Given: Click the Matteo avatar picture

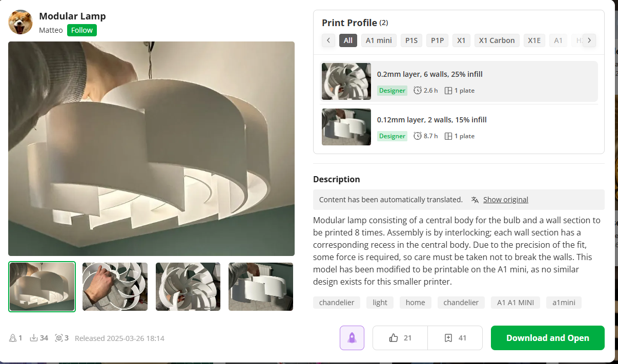Looking at the screenshot, I should click(x=20, y=23).
